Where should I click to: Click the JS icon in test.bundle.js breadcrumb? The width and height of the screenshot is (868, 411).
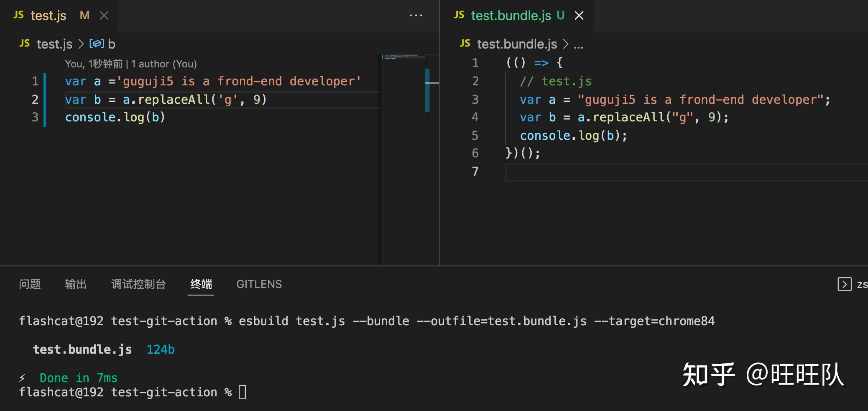[x=465, y=44]
